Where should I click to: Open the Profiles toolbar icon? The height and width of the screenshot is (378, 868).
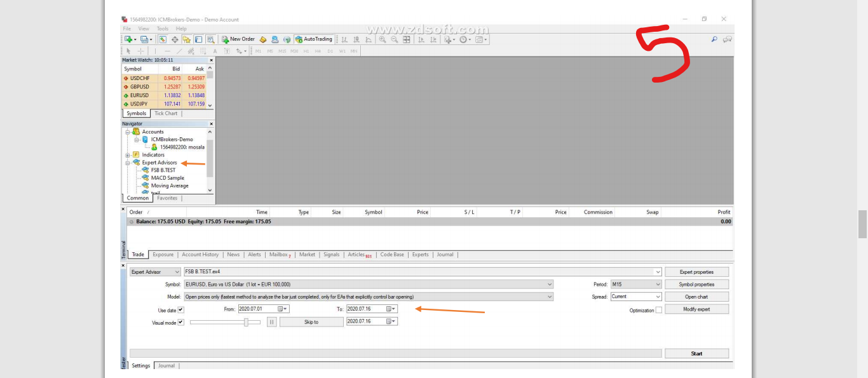[144, 39]
